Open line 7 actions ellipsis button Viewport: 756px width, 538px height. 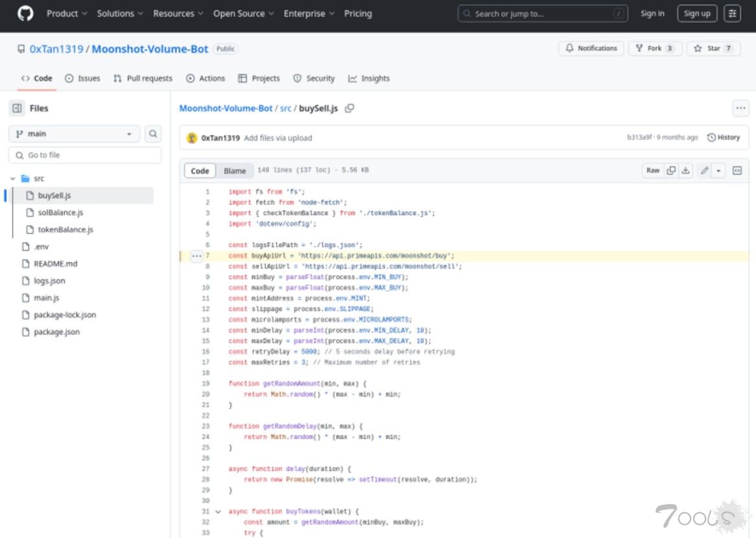click(196, 256)
